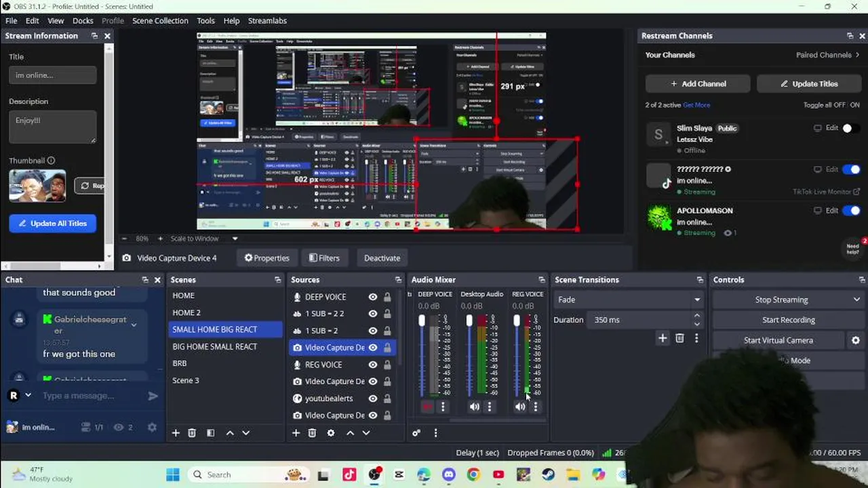
Task: Hide the youtubealerts source
Action: 372,399
